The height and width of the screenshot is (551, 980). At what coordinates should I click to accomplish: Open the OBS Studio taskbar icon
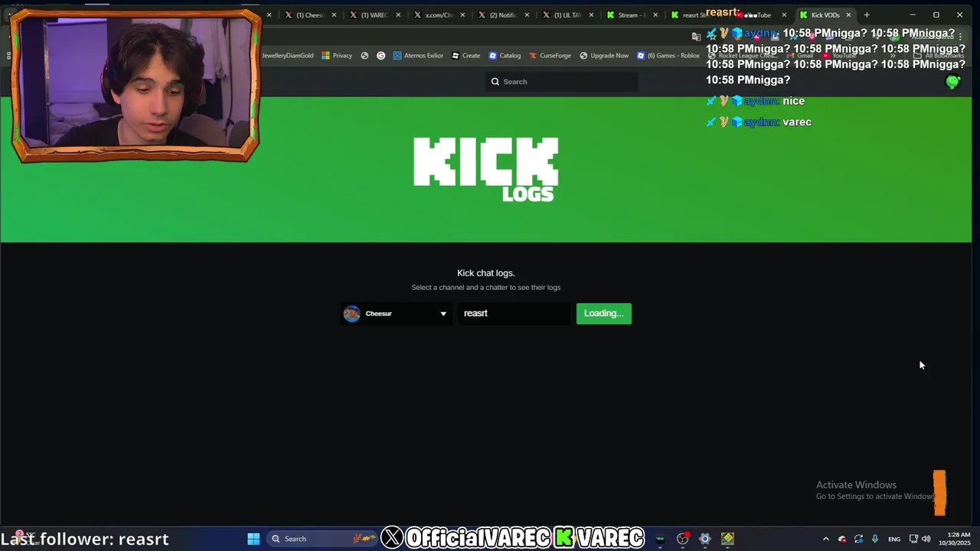[683, 539]
